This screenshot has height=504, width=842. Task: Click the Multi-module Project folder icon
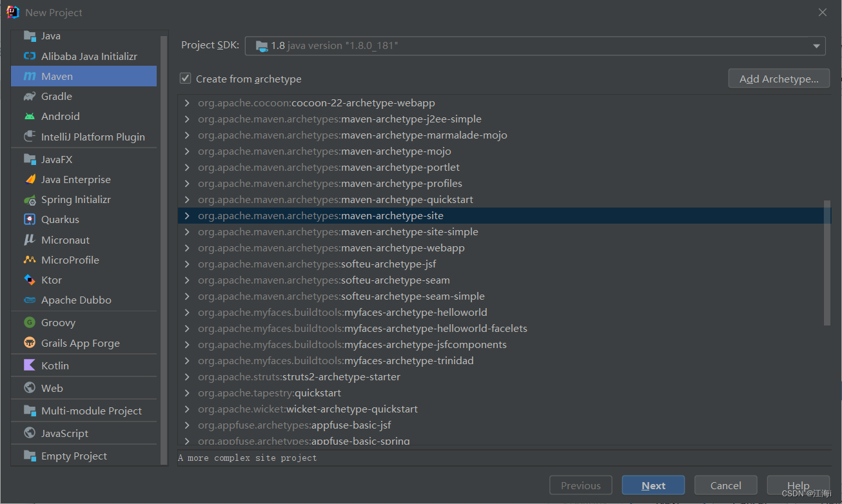30,411
